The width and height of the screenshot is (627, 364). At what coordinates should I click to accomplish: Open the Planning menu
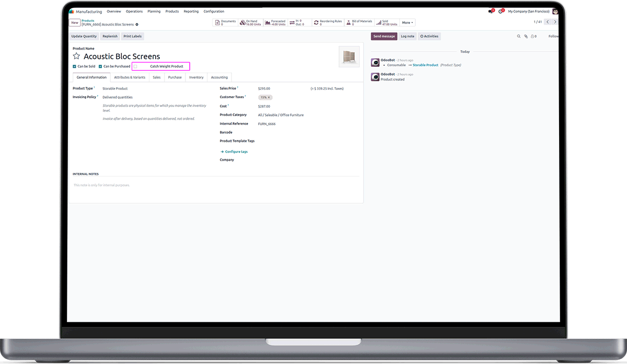(154, 11)
